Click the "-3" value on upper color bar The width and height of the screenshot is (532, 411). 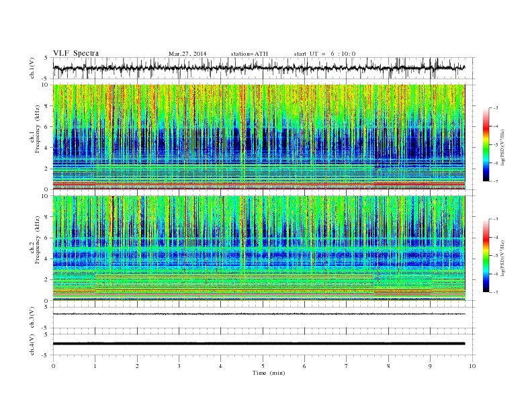coord(495,108)
